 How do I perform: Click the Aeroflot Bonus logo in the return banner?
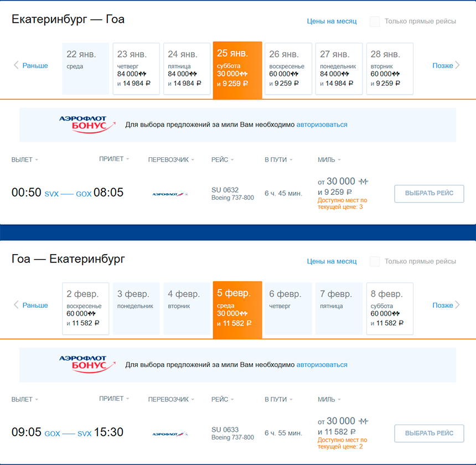[x=87, y=364]
